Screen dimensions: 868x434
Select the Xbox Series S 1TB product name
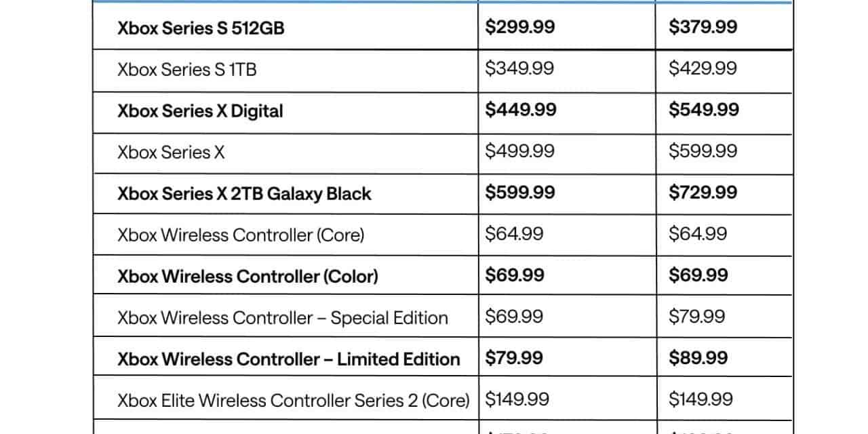187,69
